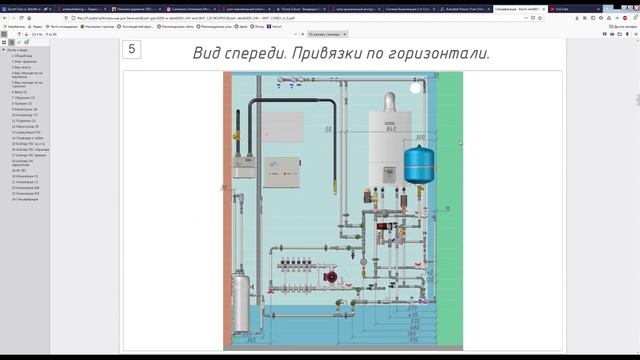Switch to the Autodesk Fusion tab
The image size is (640, 360).
click(465, 9)
